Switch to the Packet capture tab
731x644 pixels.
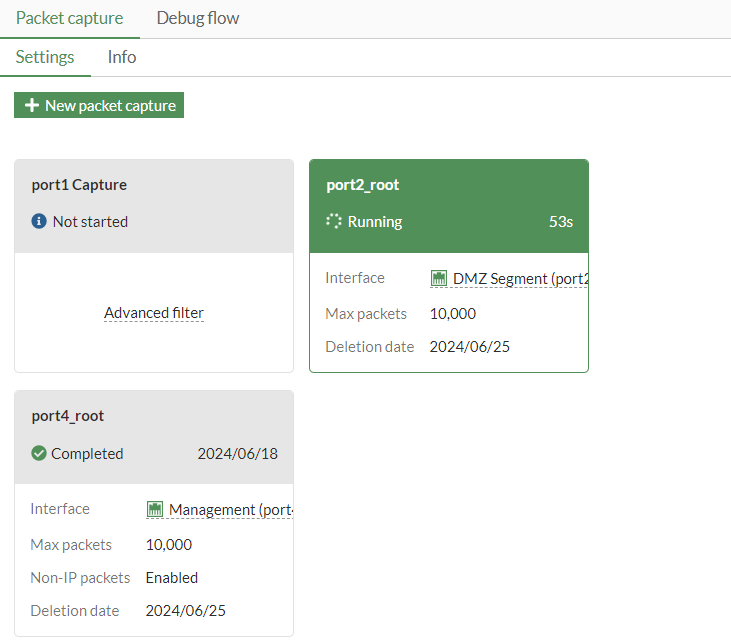click(x=70, y=18)
